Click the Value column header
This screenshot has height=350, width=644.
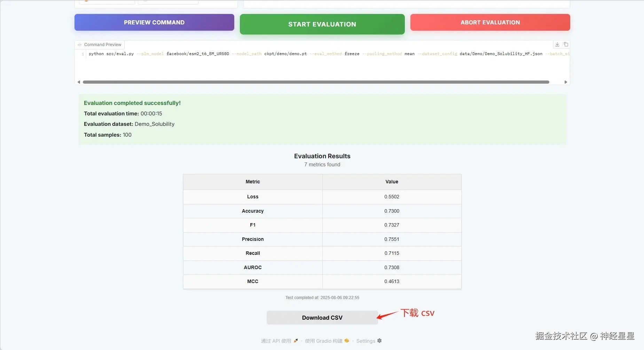tap(392, 182)
